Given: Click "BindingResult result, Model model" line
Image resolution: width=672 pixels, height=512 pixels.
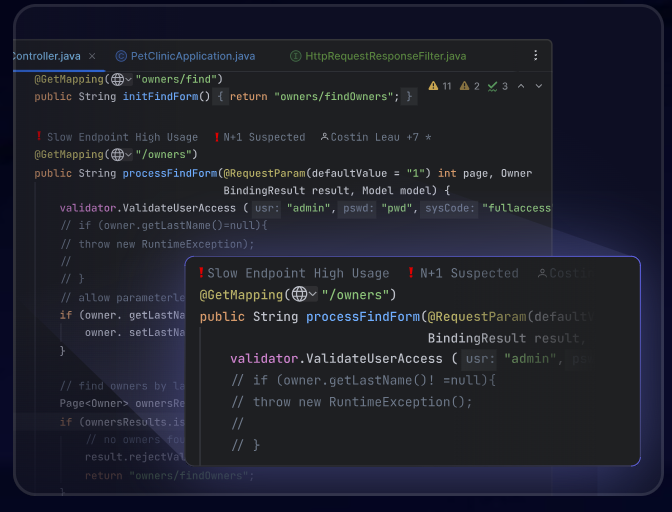Looking at the screenshot, I should coord(336,191).
